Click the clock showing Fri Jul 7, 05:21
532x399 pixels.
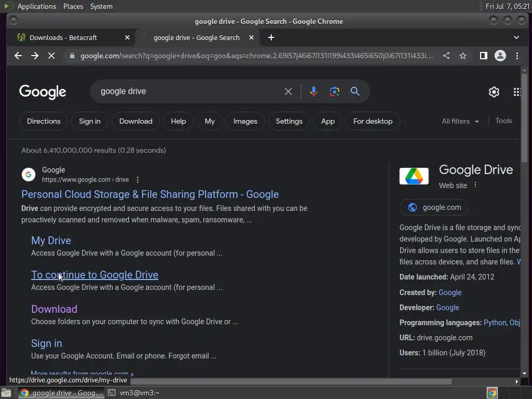507,6
